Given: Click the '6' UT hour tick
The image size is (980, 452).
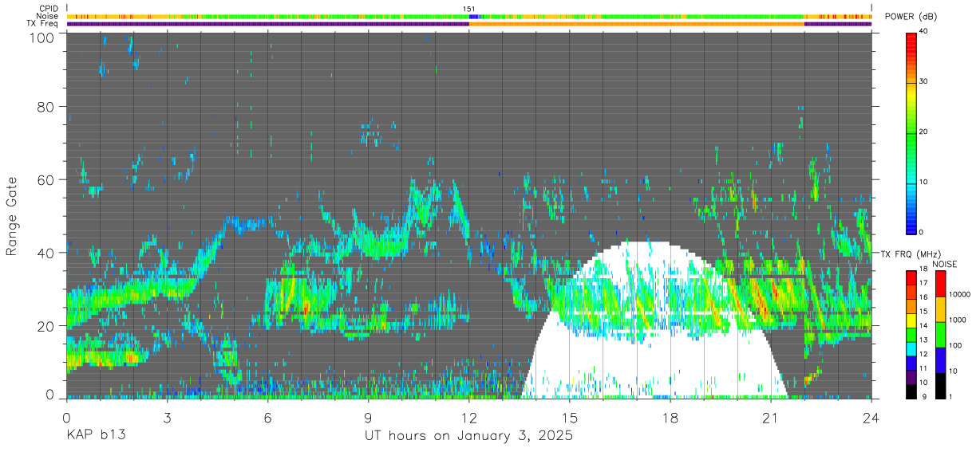Looking at the screenshot, I should (x=268, y=417).
